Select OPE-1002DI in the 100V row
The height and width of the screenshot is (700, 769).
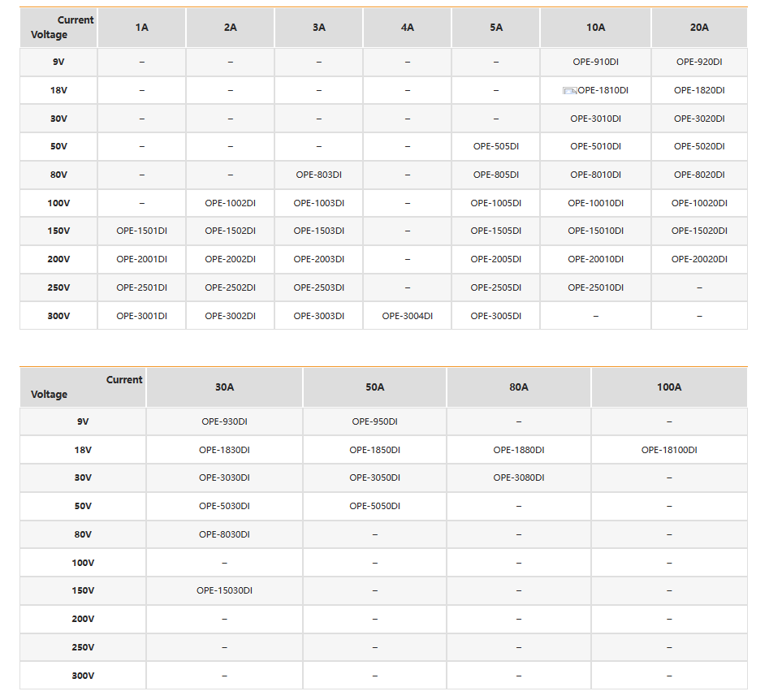pos(230,203)
